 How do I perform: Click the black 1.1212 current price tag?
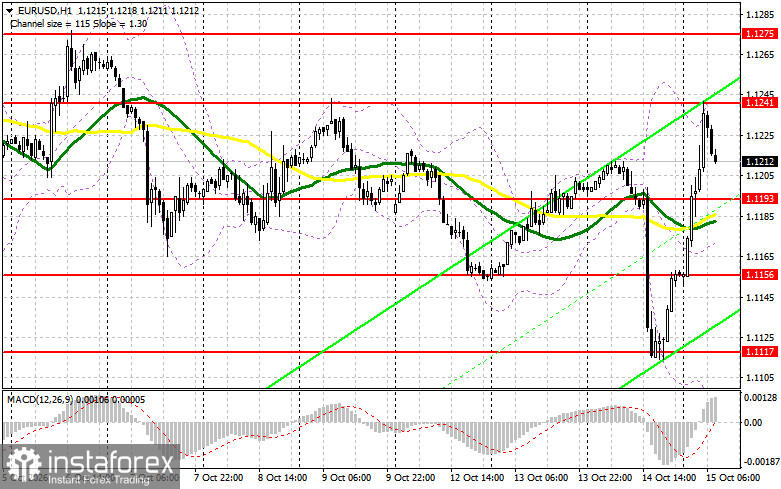(x=759, y=161)
